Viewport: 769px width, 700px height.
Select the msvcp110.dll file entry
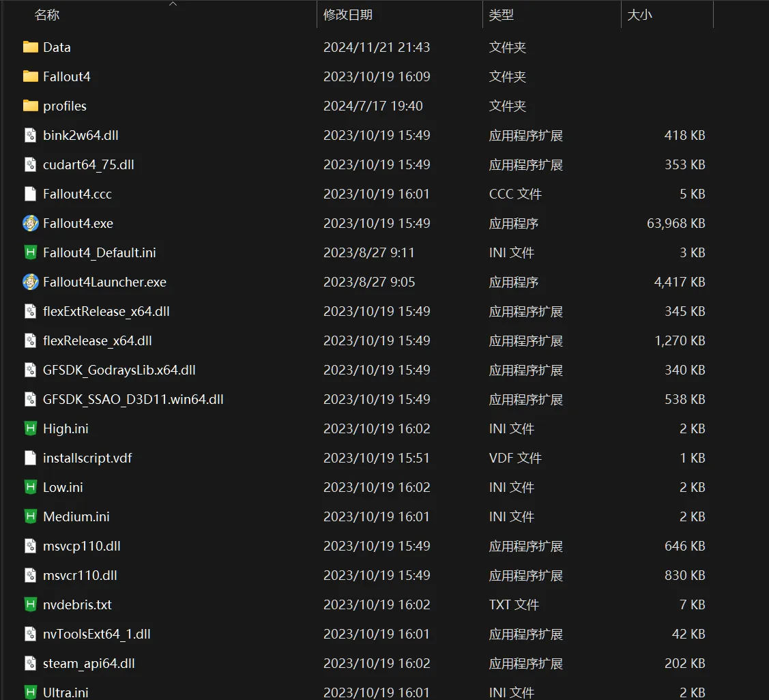(364, 546)
